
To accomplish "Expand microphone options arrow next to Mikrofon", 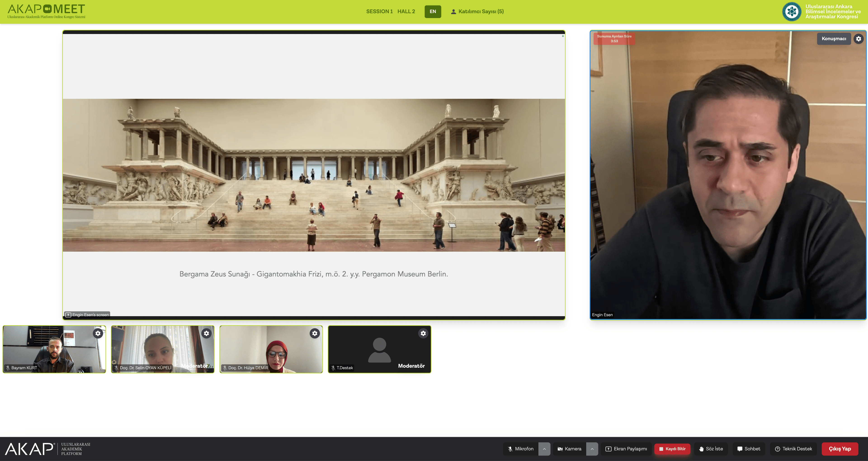I will 544,449.
